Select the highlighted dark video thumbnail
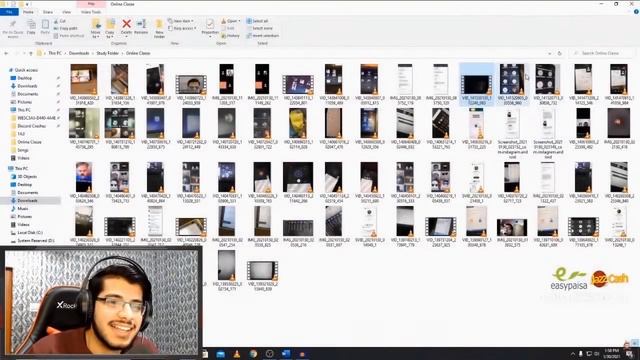This screenshot has width=640, height=360. 476,84
